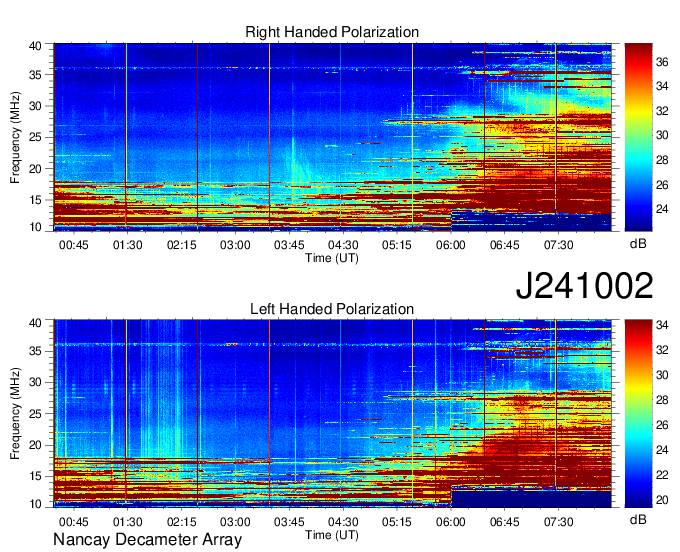
Task: Click the 35 MHz tick on upper frequency axis
Action: pos(35,75)
